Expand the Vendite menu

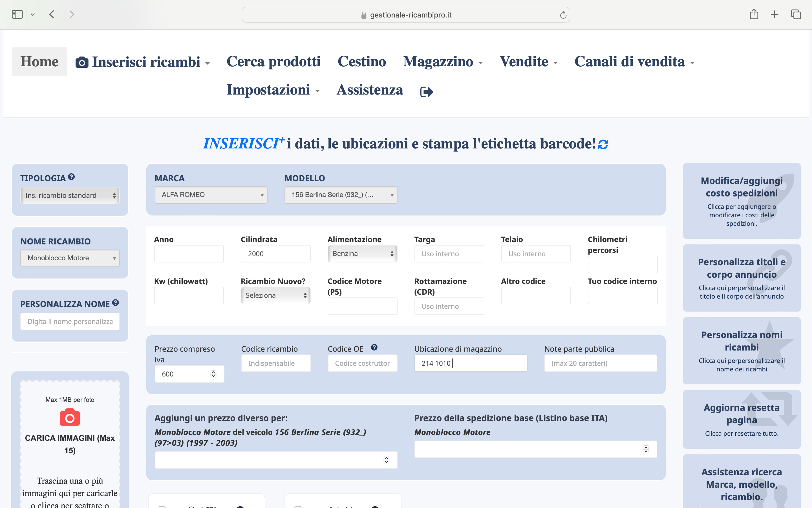coord(528,62)
